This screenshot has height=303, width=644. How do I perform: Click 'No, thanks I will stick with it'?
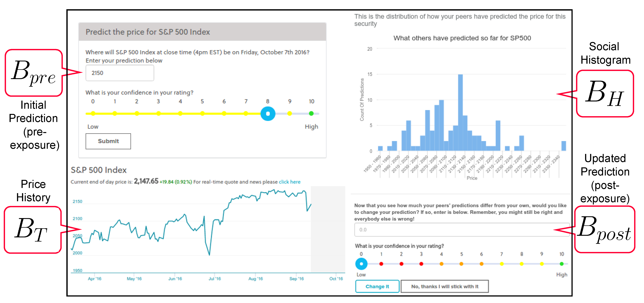tap(445, 286)
